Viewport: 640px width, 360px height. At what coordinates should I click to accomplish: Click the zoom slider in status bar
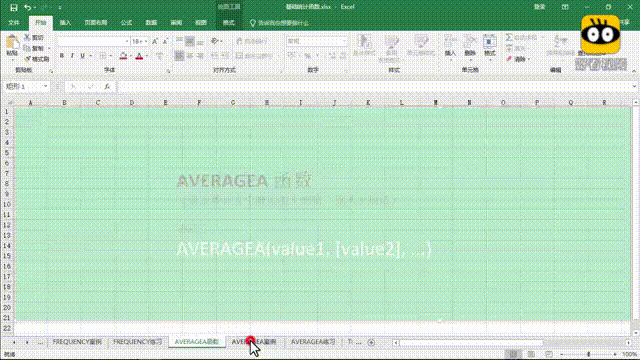tap(588, 354)
